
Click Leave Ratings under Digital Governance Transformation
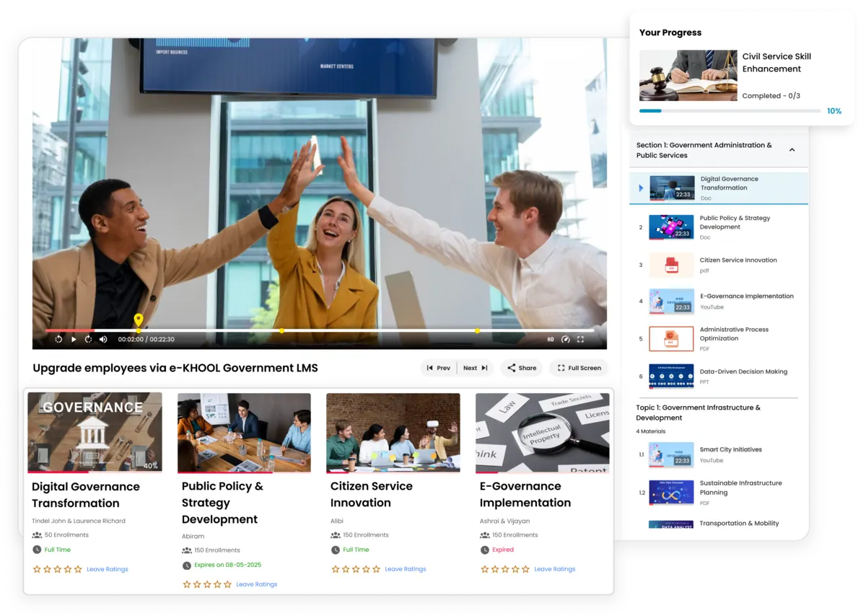(107, 569)
